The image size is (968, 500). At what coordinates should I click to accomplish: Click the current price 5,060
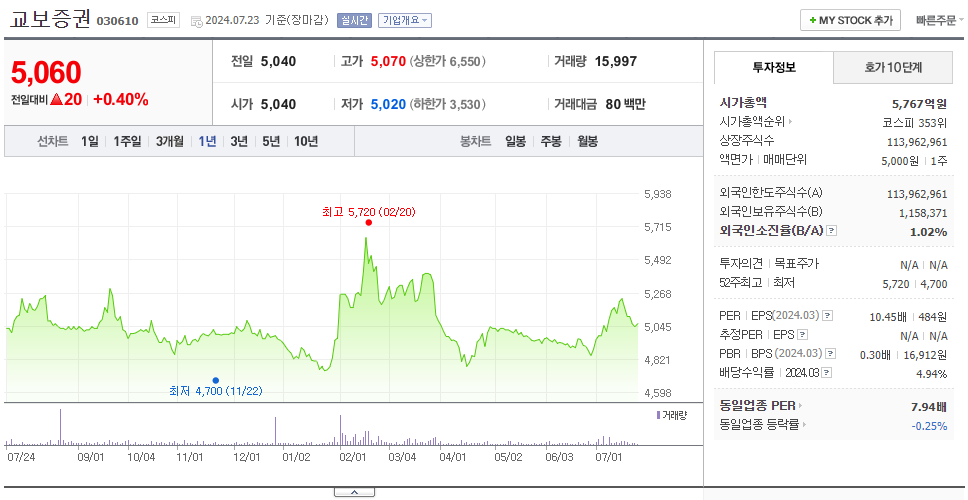pos(46,73)
